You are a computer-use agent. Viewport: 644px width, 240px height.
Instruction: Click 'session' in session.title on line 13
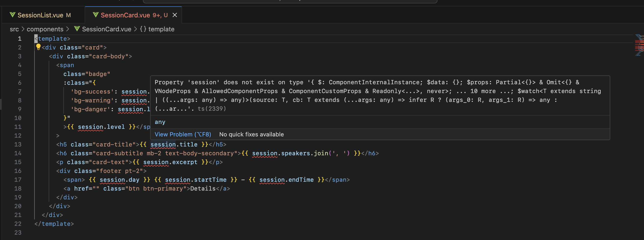click(x=163, y=144)
